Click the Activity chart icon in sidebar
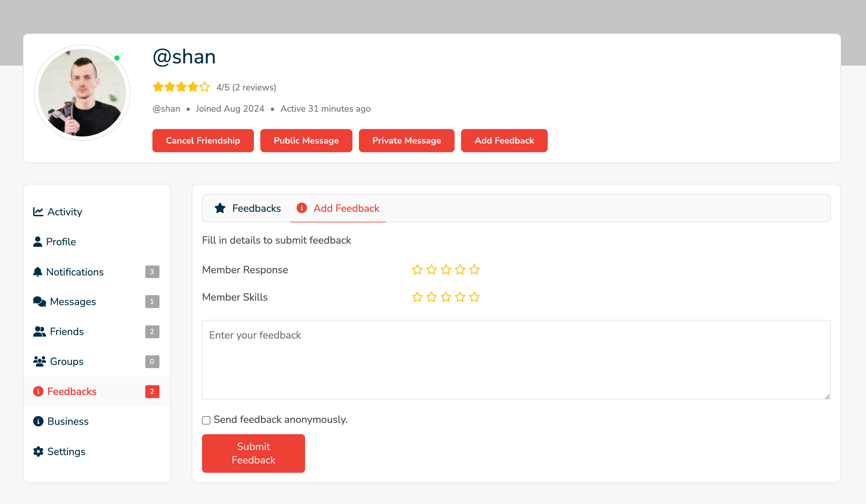This screenshot has width=866, height=504. pos(38,211)
